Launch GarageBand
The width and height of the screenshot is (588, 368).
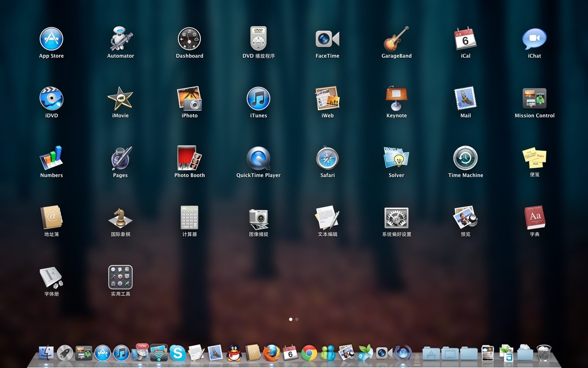tap(396, 39)
